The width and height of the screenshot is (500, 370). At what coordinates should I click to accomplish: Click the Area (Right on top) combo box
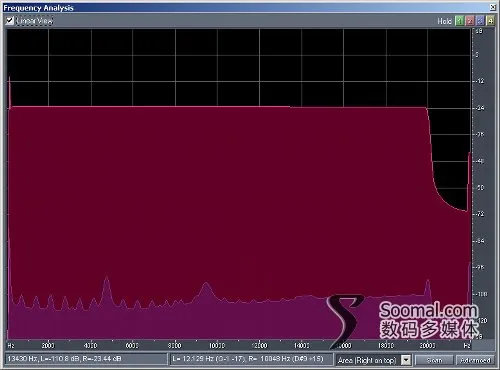373,360
